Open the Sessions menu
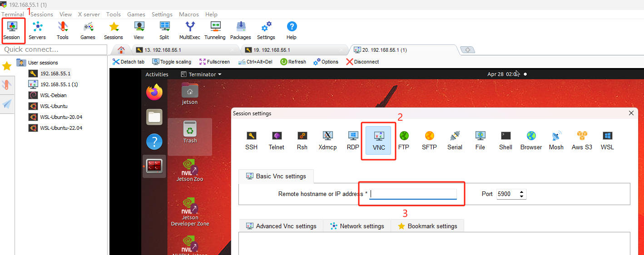 (42, 14)
